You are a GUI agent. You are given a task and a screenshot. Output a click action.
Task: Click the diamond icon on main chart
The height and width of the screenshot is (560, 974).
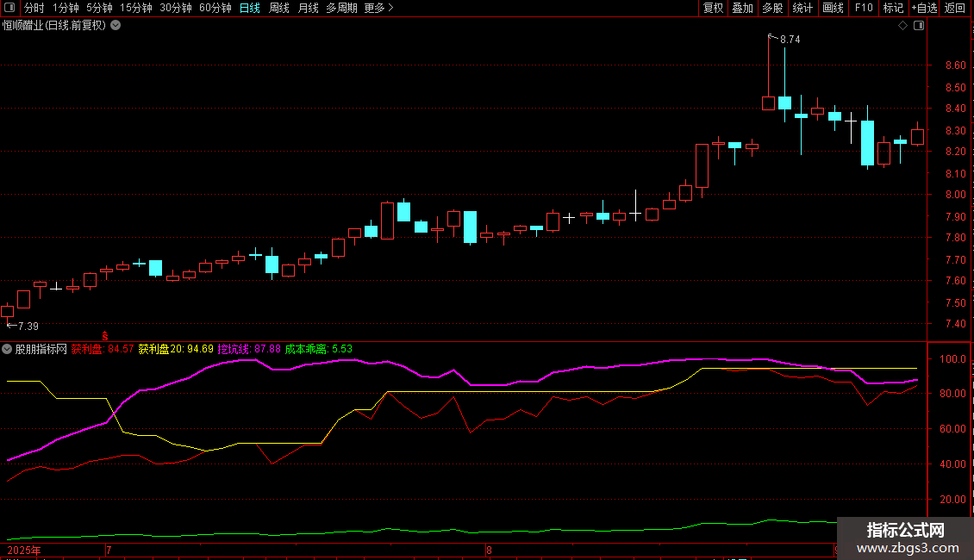click(x=903, y=26)
